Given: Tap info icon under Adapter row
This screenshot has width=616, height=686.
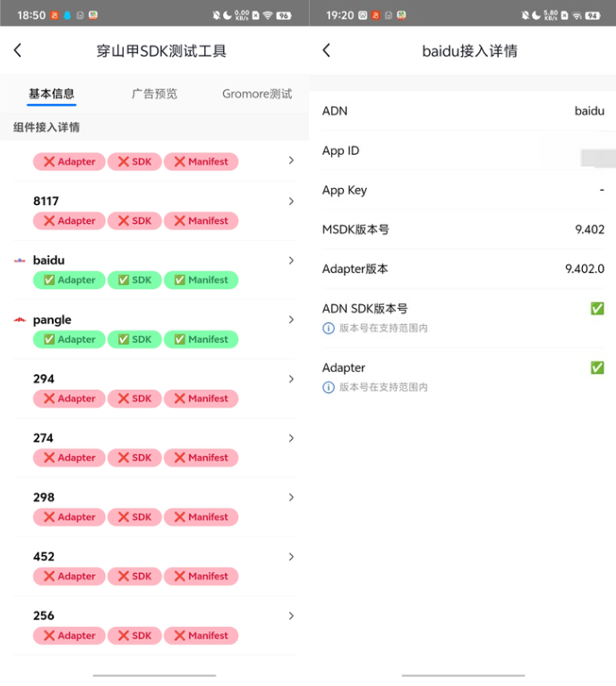Looking at the screenshot, I should pyautogui.click(x=329, y=387).
